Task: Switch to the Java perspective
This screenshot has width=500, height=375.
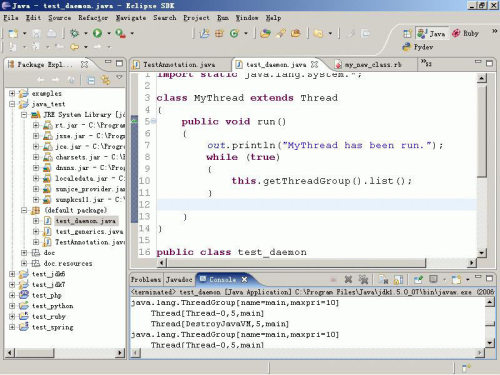Action: [x=431, y=33]
